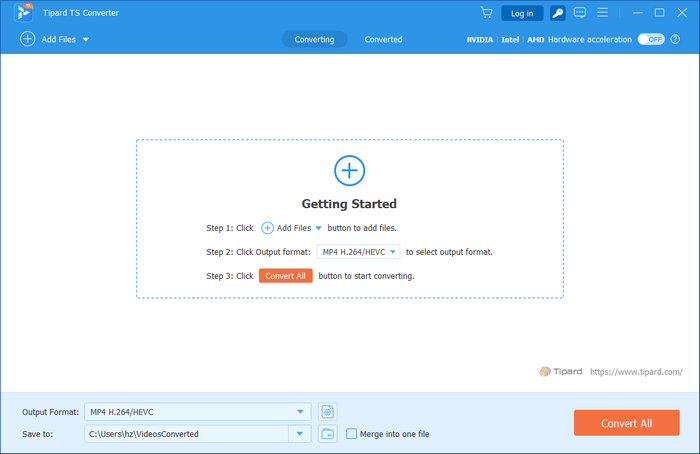Open output format settings gear icon
Viewport: 700px width, 454px height.
point(328,412)
